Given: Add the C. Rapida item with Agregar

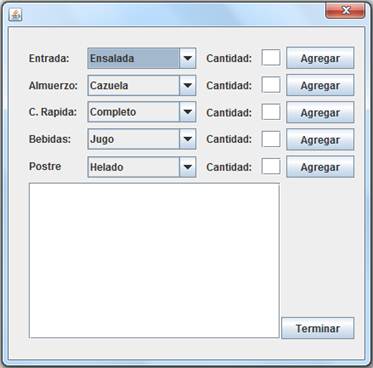Looking at the screenshot, I should tap(320, 113).
